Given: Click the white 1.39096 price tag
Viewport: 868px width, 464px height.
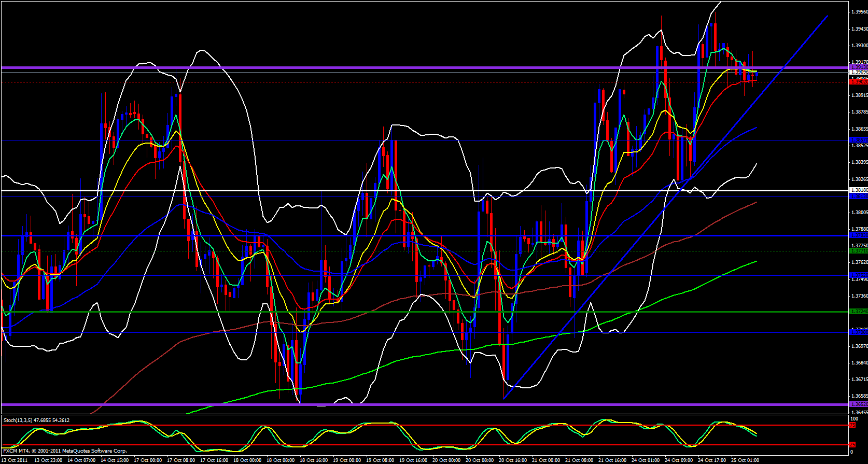Looking at the screenshot, I should click(x=858, y=72).
